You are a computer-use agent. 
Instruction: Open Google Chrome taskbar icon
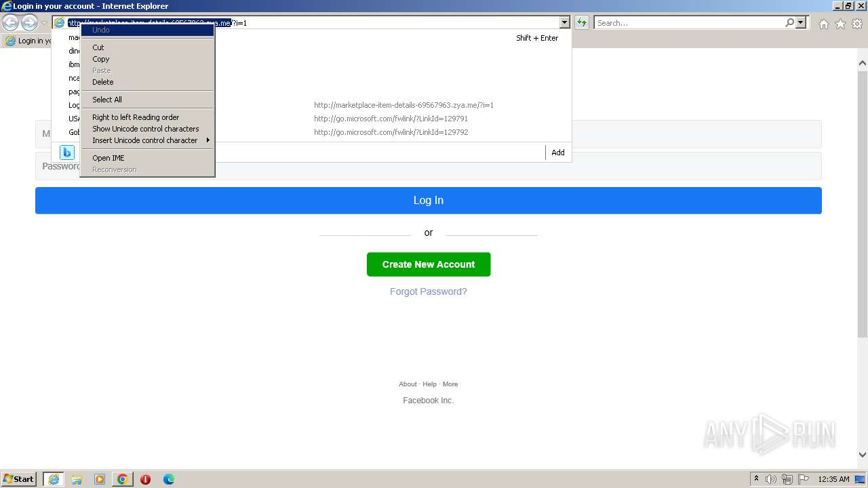(x=123, y=479)
